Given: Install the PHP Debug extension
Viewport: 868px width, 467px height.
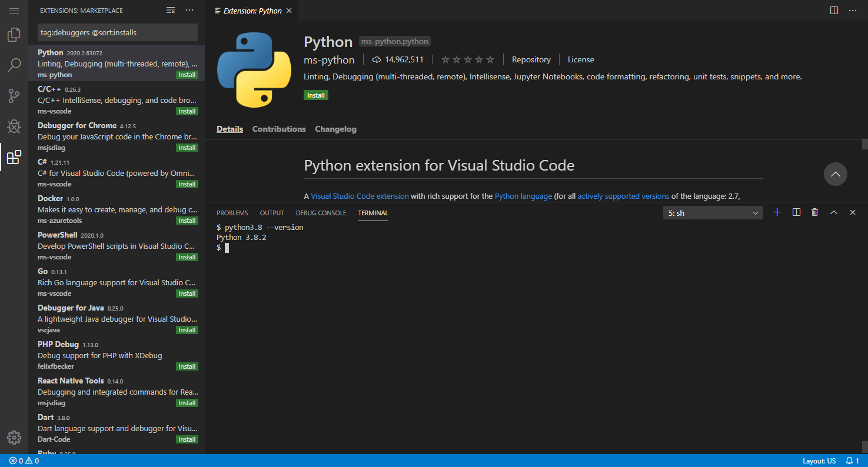Looking at the screenshot, I should 187,367.
